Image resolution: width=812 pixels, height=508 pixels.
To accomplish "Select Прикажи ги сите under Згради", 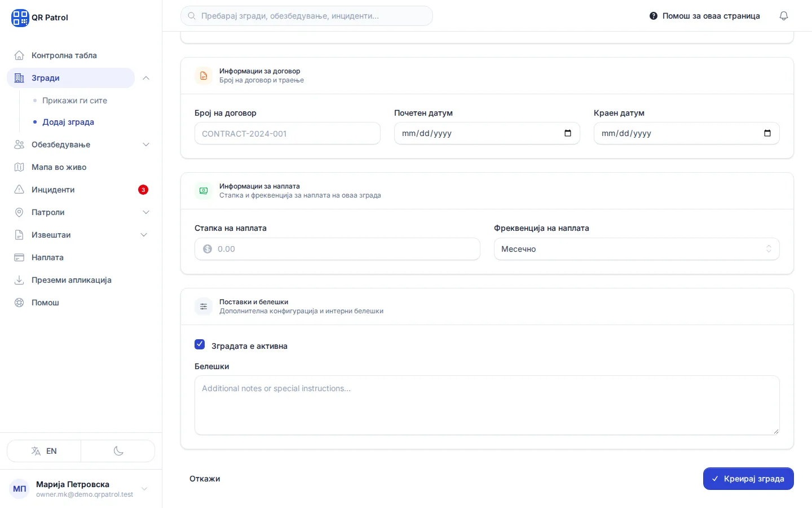I will tap(74, 100).
